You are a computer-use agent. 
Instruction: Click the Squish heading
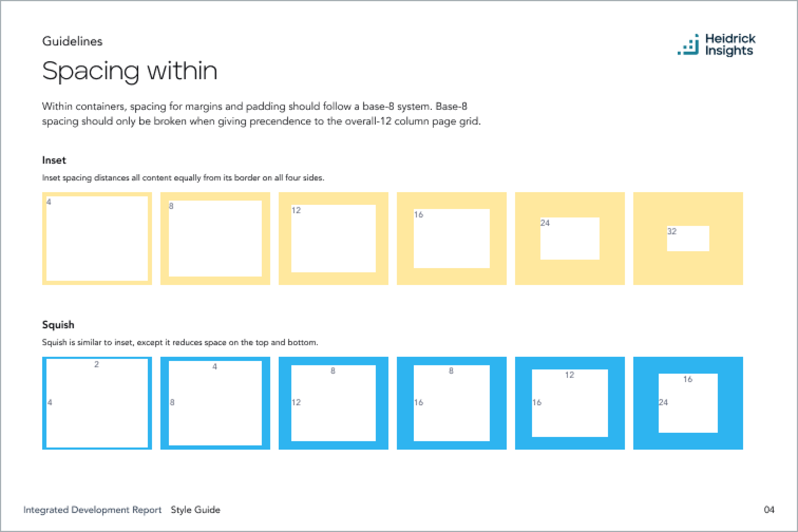[x=58, y=325]
